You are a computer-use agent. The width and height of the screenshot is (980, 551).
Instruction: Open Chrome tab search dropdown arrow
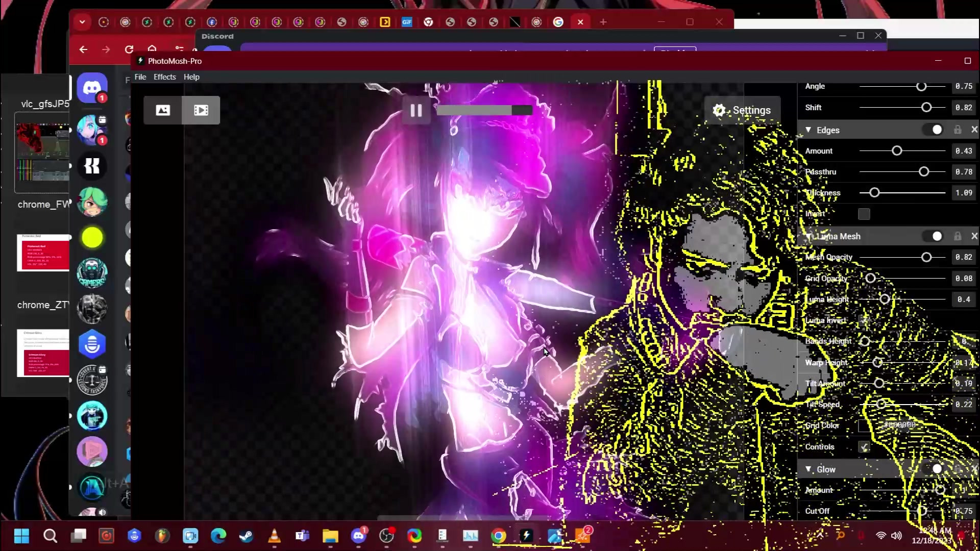pyautogui.click(x=82, y=22)
